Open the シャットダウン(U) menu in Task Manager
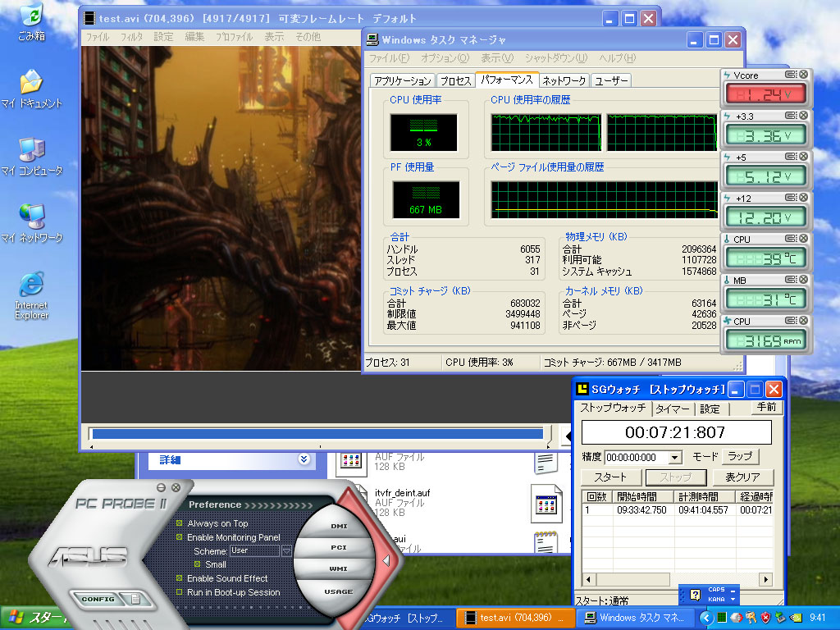 556,58
